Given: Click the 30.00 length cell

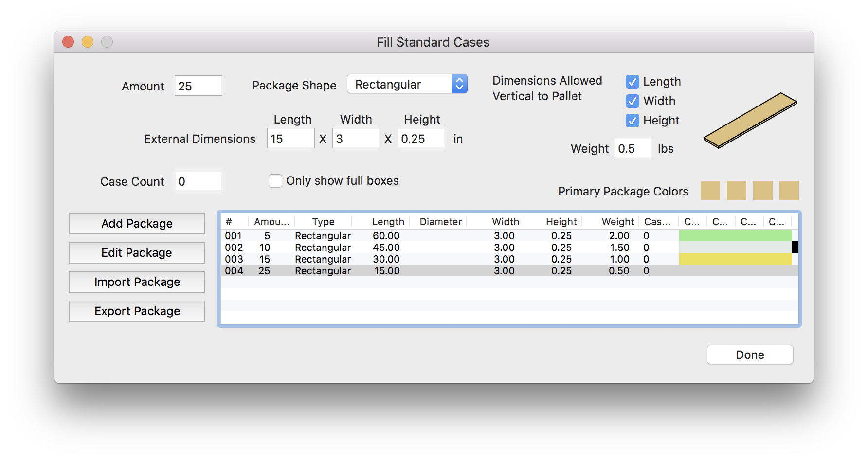Looking at the screenshot, I should pos(386,259).
